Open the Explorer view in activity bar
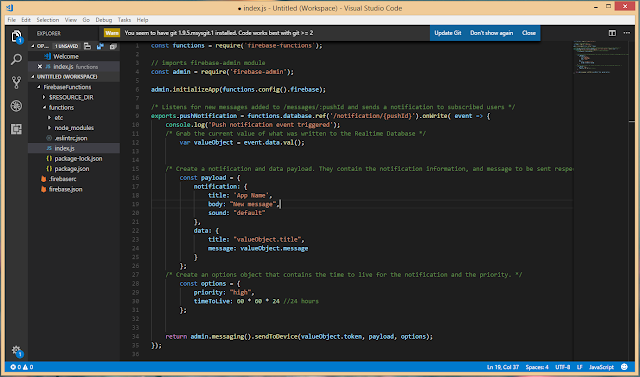 pyautogui.click(x=16, y=36)
